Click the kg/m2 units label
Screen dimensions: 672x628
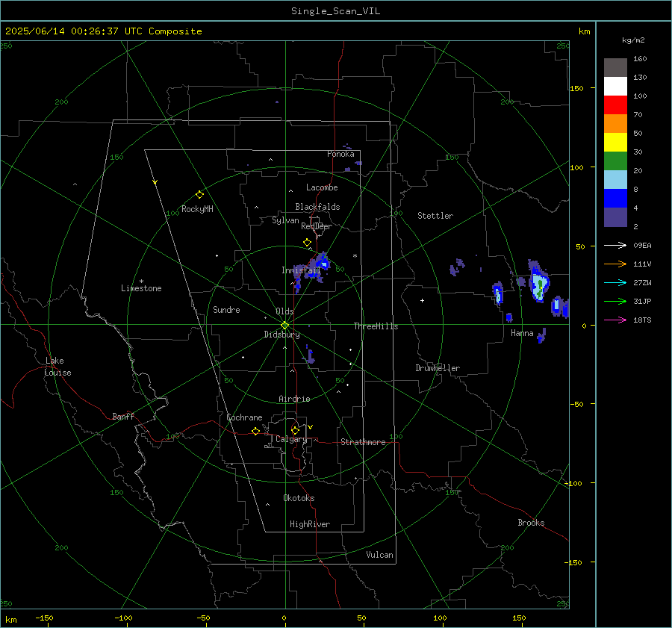[633, 40]
